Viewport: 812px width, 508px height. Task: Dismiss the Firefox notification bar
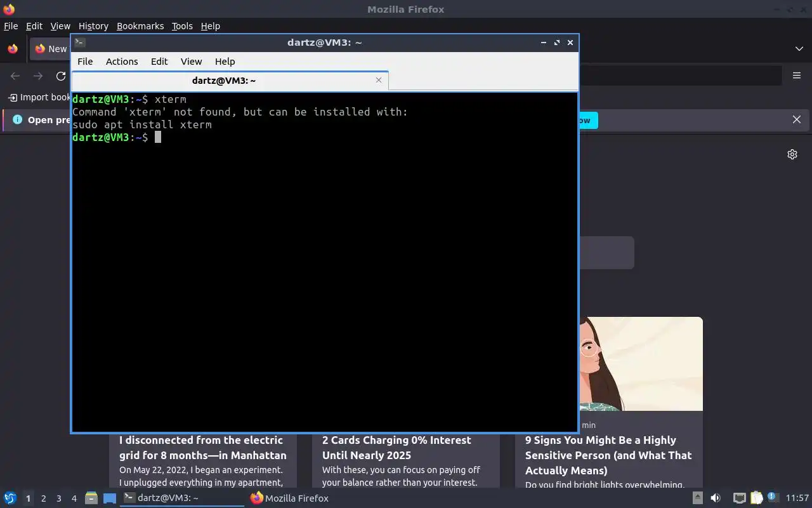797,119
